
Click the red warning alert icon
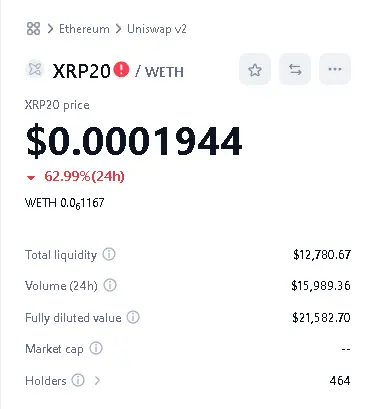click(121, 69)
